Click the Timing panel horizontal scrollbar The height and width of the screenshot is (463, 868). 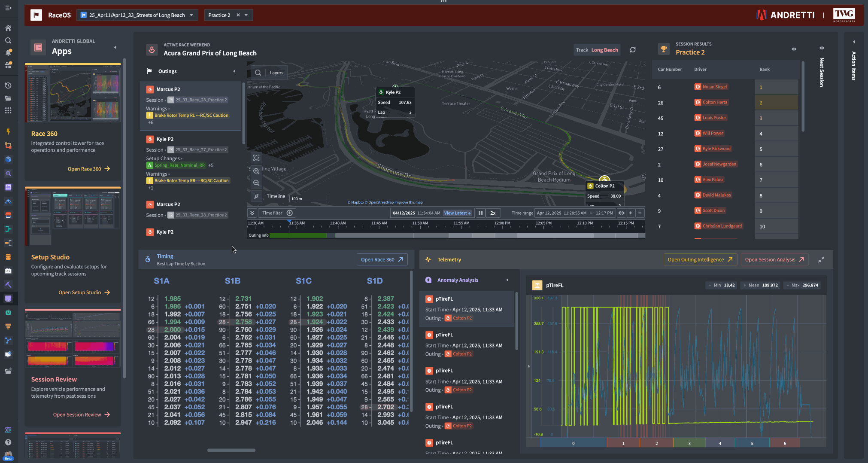coord(231,450)
